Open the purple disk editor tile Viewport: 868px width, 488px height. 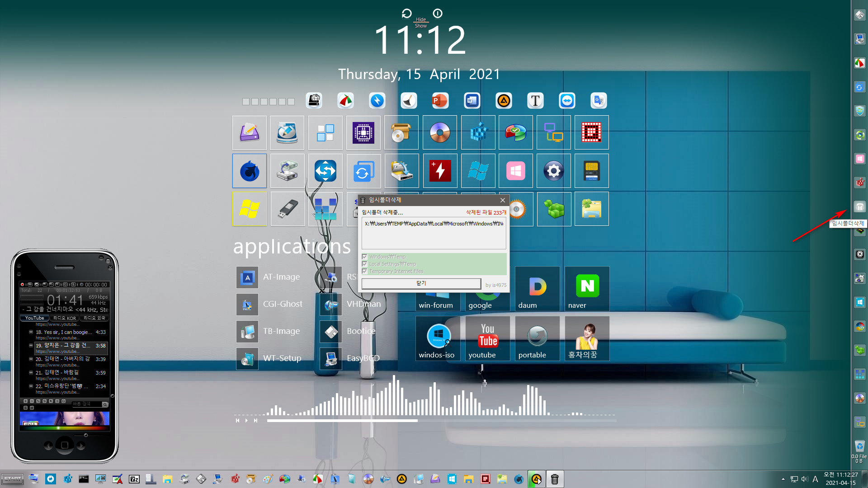[250, 132]
